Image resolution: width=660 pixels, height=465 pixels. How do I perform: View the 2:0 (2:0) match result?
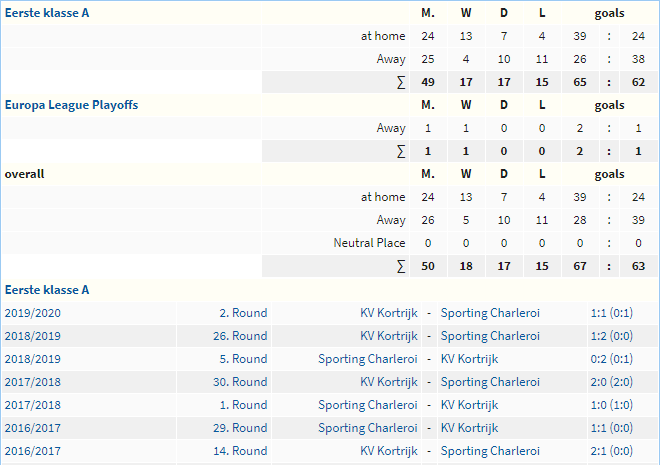(x=611, y=382)
